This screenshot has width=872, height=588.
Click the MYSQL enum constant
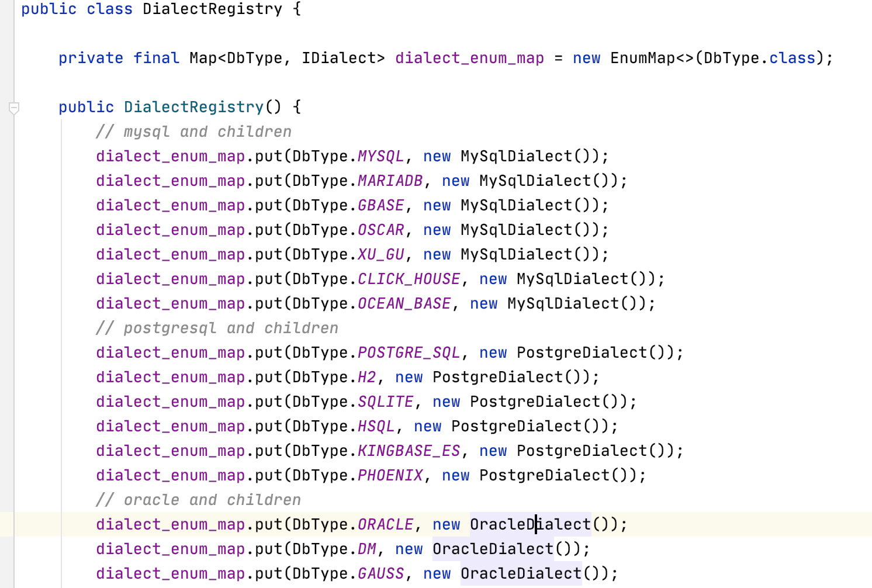point(380,157)
